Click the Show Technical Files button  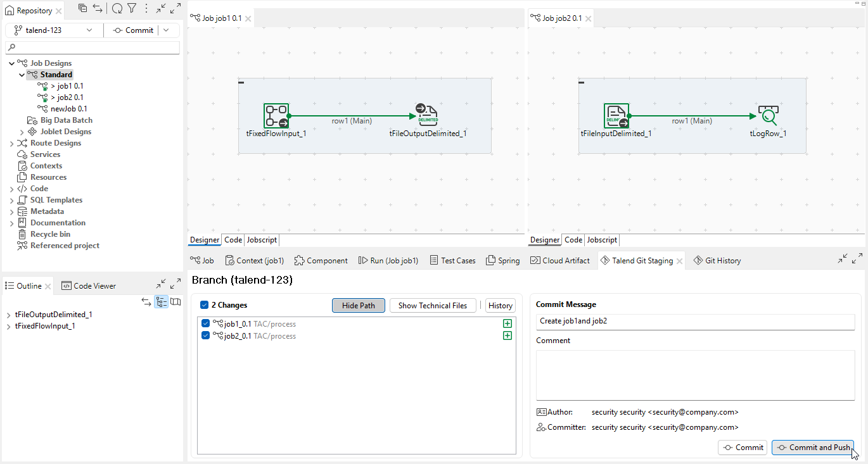click(432, 305)
